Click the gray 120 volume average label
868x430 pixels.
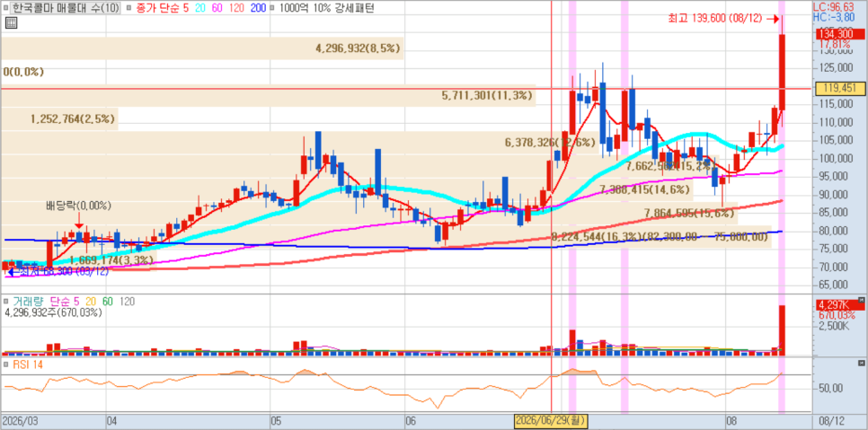click(127, 302)
